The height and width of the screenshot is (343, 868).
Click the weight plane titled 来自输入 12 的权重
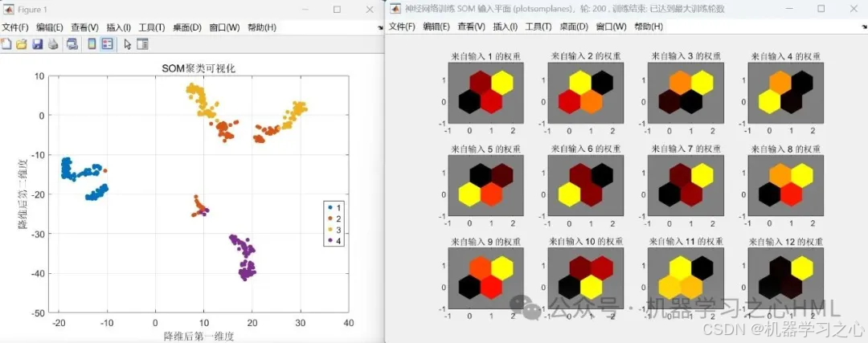(x=785, y=278)
